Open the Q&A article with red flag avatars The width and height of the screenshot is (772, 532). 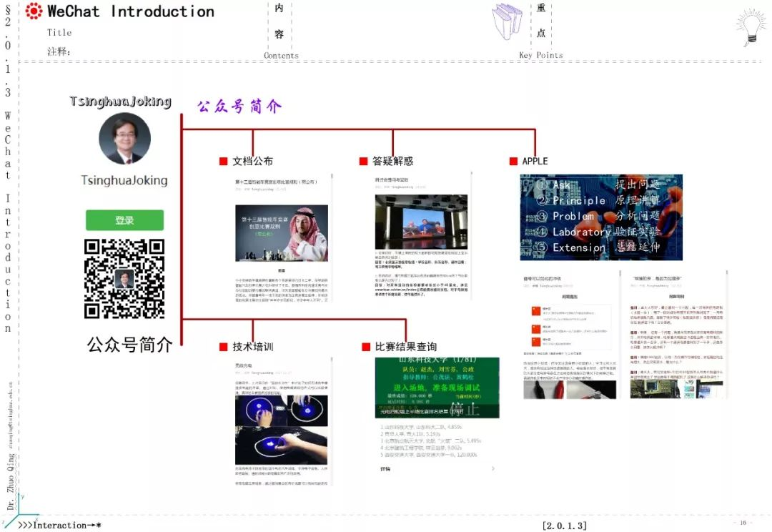pyautogui.click(x=570, y=335)
